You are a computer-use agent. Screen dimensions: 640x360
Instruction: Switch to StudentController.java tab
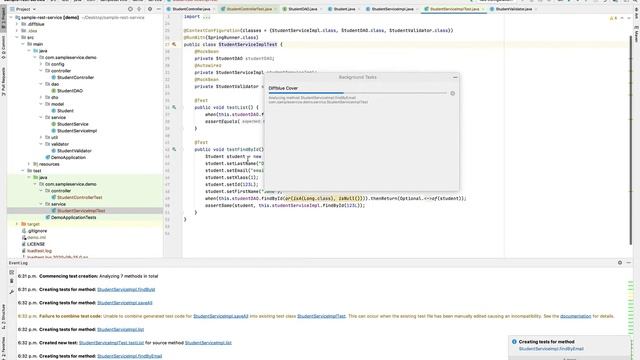(x=191, y=9)
